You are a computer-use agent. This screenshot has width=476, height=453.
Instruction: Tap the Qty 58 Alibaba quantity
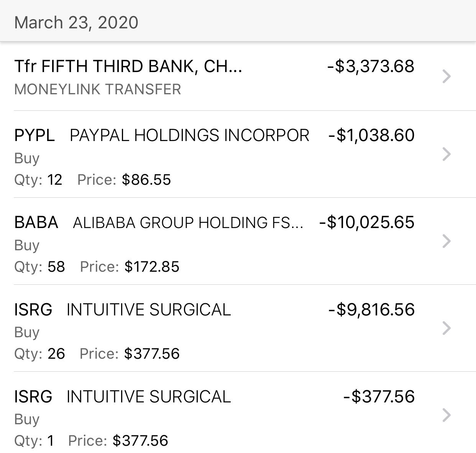click(39, 267)
